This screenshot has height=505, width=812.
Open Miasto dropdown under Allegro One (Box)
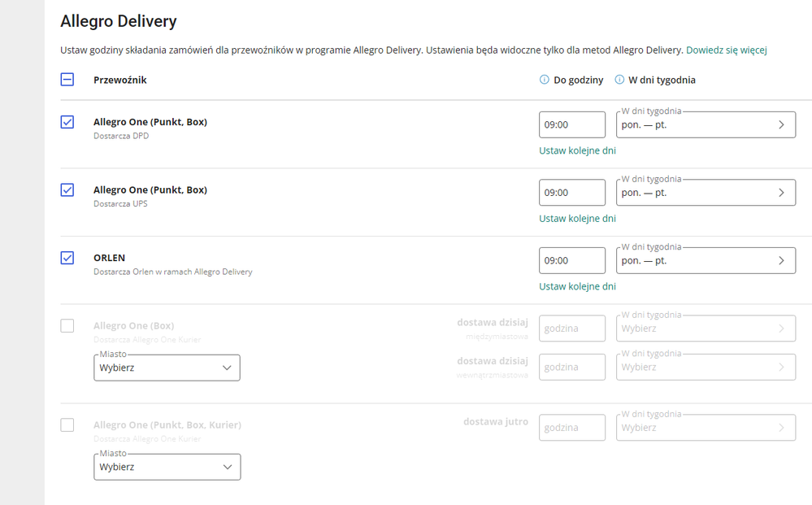pyautogui.click(x=167, y=368)
